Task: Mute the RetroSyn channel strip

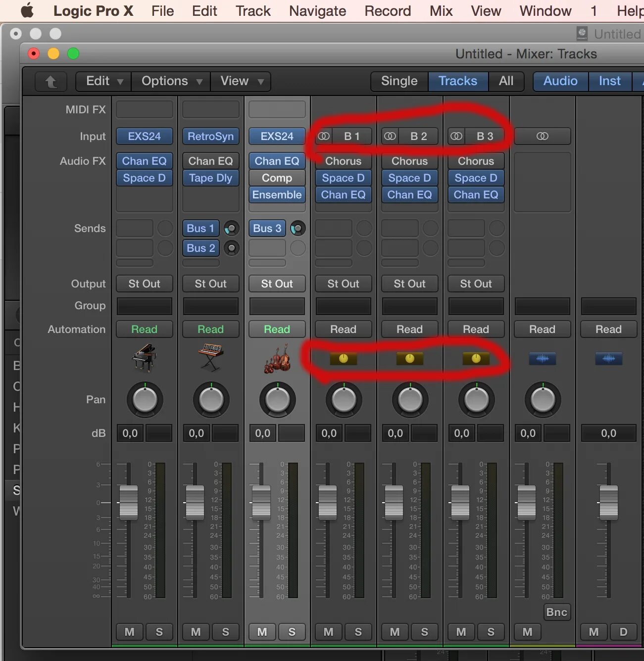Action: pyautogui.click(x=196, y=632)
